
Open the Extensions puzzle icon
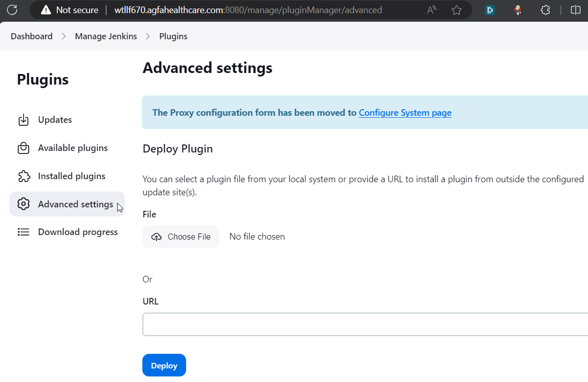click(x=545, y=10)
